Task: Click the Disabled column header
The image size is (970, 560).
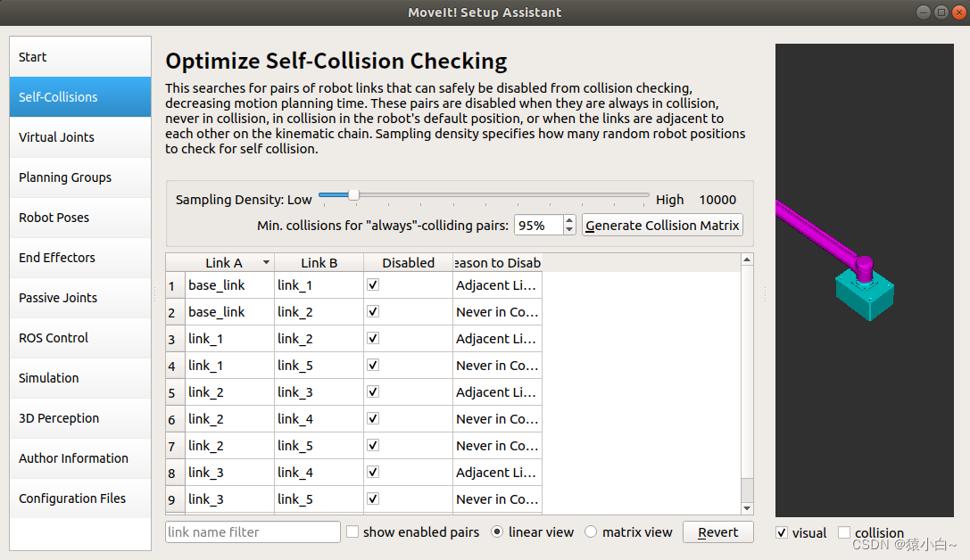Action: (x=409, y=263)
